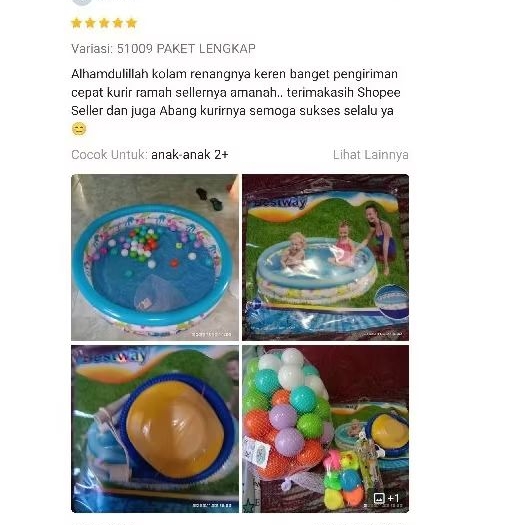525x525 pixels.
Task: Open photo of inflated pool with balls
Action: [155, 257]
